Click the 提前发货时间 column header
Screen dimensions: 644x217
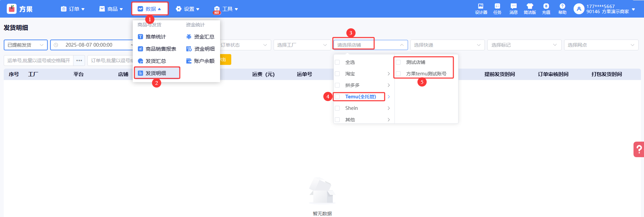click(x=499, y=74)
